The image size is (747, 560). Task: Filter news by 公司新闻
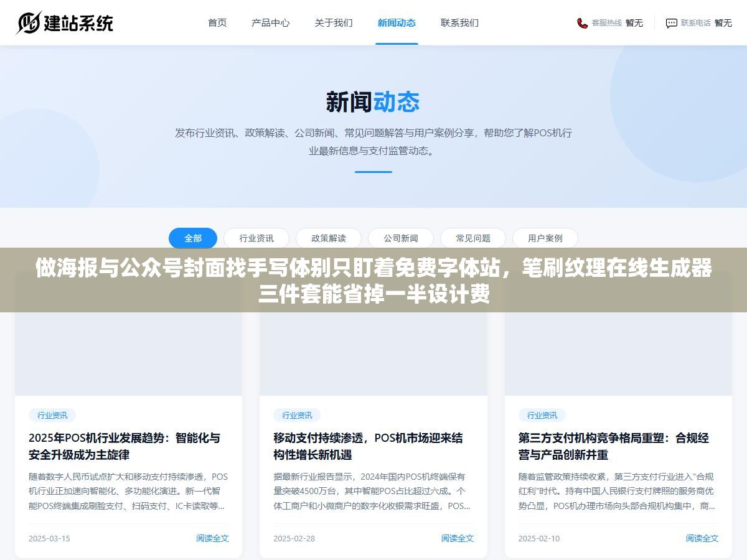click(401, 238)
